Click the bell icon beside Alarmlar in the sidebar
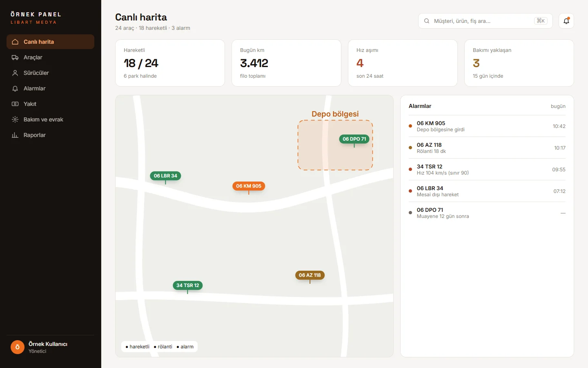The width and height of the screenshot is (588, 368). coord(15,88)
